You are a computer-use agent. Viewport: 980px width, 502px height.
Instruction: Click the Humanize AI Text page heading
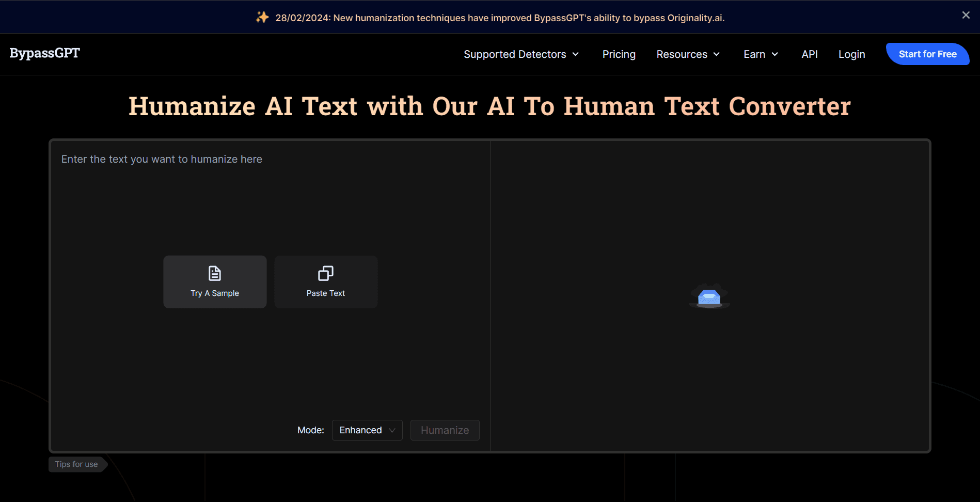(489, 106)
